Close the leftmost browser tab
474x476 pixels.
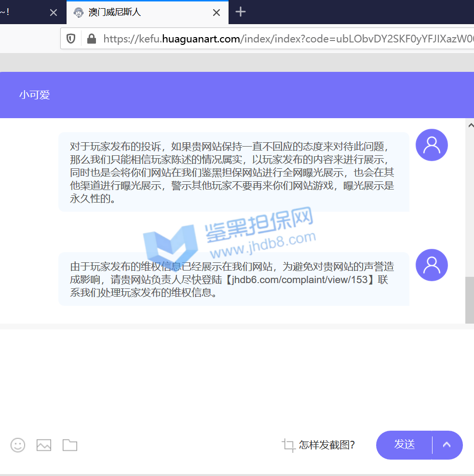[x=54, y=13]
